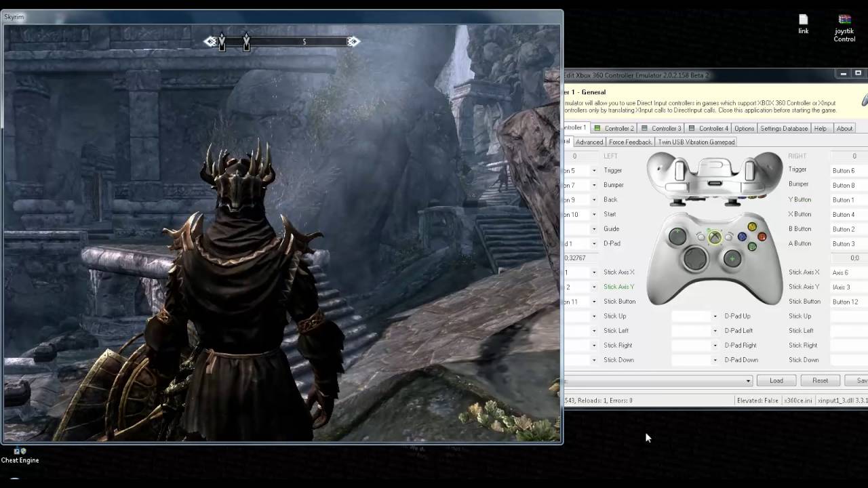Open the link file on the desktop
The height and width of the screenshot is (488, 868).
click(804, 24)
